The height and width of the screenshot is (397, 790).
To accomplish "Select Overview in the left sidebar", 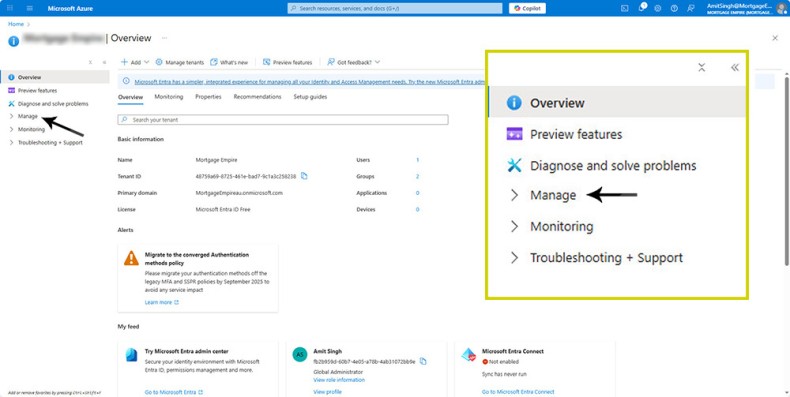I will tap(55, 77).
